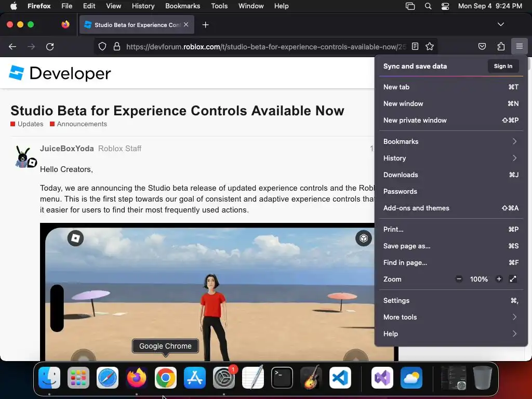Open GarageBand from the dock
Screen dimensions: 532x399
pyautogui.click(x=311, y=378)
